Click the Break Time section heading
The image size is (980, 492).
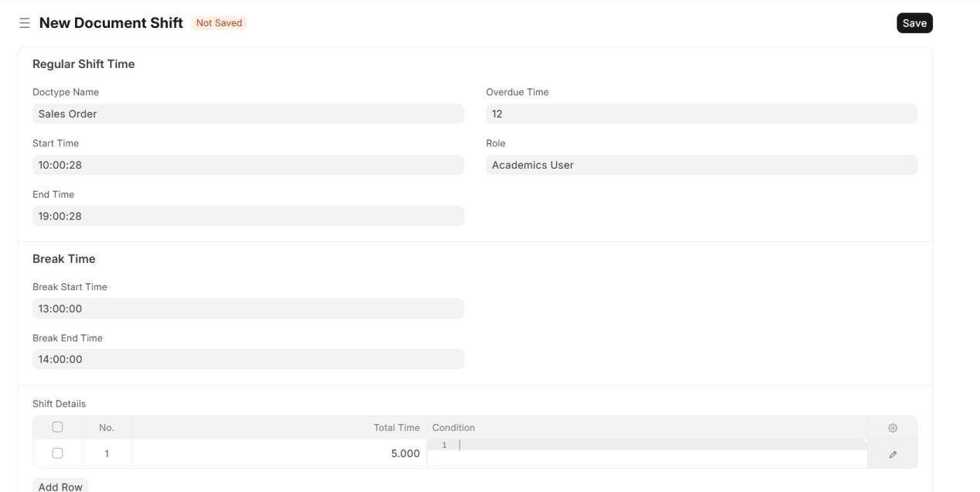click(x=63, y=259)
